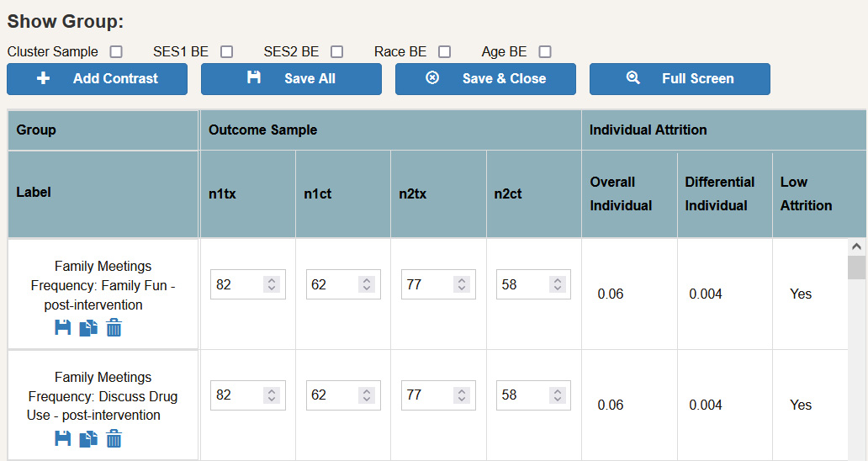868x461 pixels.
Task: Click Save & Close
Action: pos(485,78)
